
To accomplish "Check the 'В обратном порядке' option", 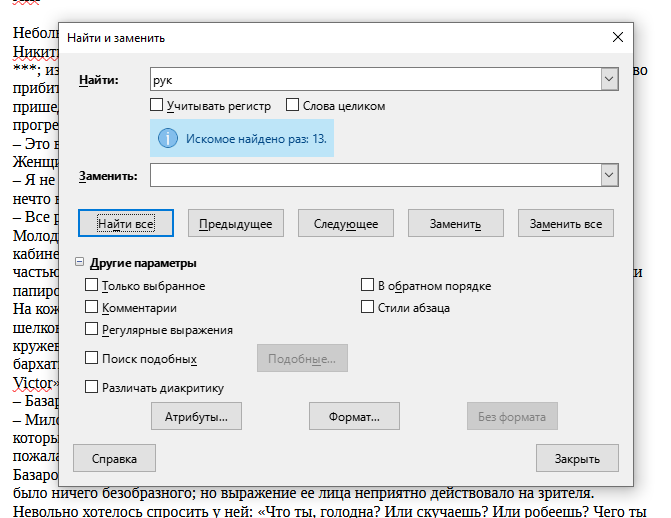I will [367, 286].
